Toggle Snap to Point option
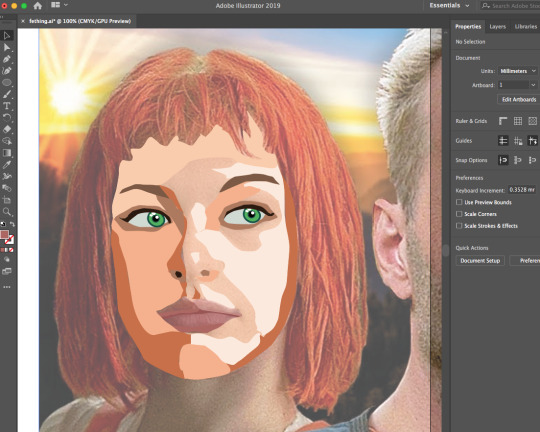Screen dimensions: 540x432 tap(503, 160)
